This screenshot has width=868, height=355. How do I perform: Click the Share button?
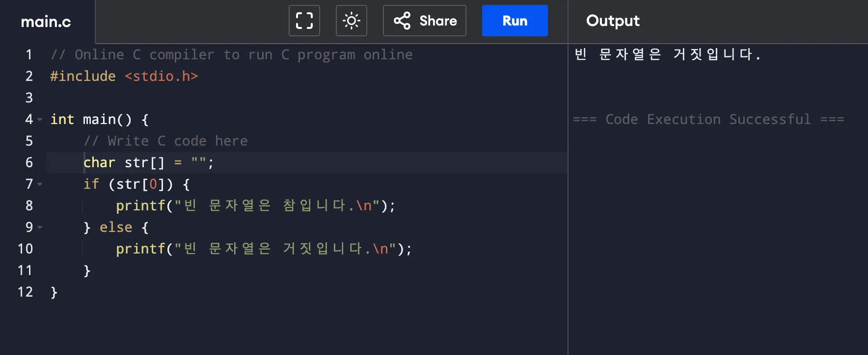[x=425, y=21]
